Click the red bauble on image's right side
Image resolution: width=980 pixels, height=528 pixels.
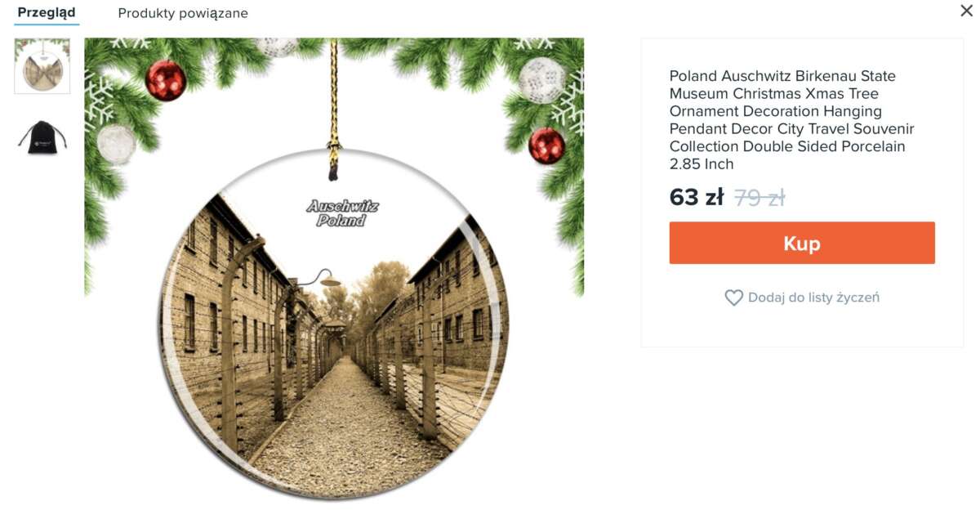[546, 145]
